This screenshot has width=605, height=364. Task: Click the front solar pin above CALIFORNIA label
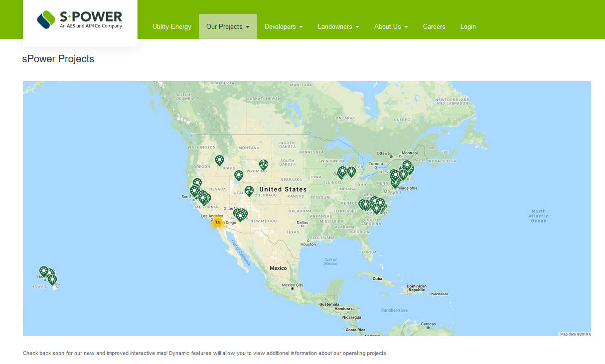pyautogui.click(x=202, y=198)
